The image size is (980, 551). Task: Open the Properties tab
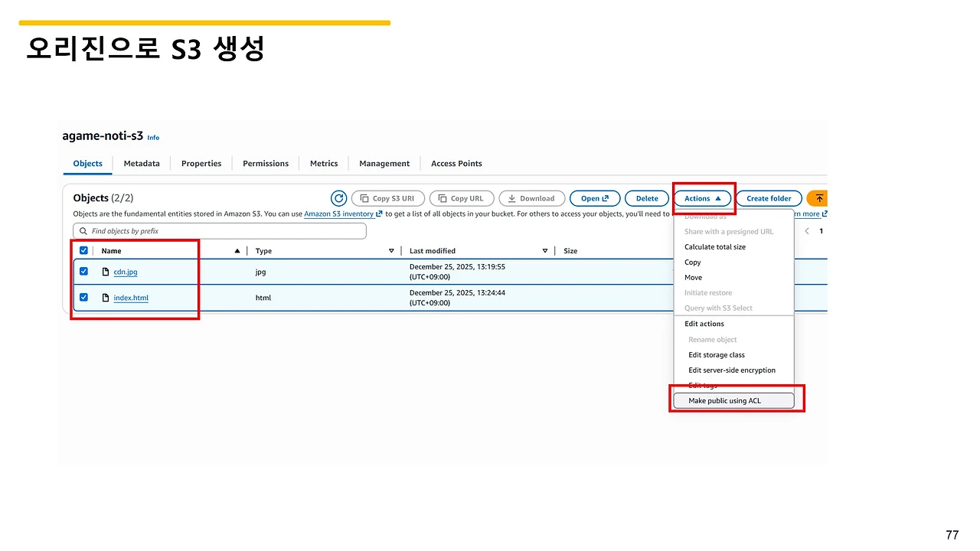pos(201,163)
